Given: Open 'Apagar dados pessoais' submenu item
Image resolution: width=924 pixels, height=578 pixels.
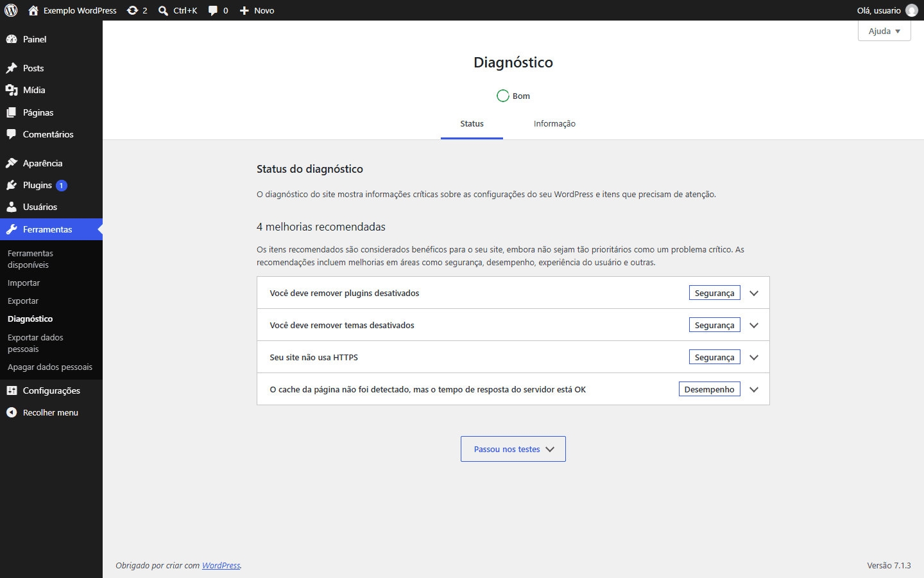Looking at the screenshot, I should pyautogui.click(x=50, y=367).
